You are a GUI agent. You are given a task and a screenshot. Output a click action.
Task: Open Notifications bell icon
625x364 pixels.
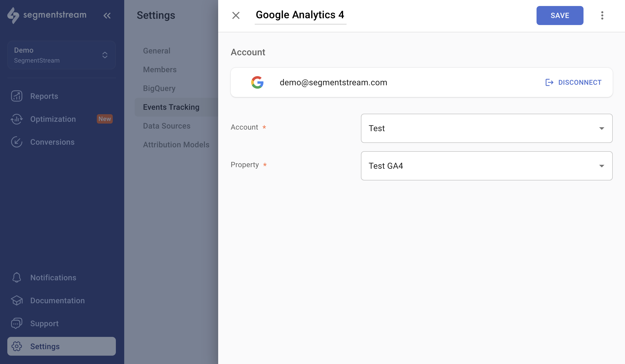17,278
